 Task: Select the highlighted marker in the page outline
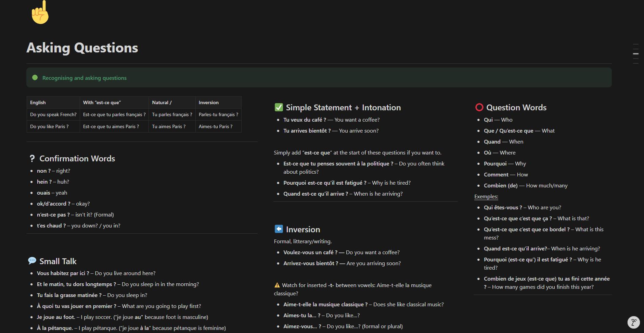pos(636,54)
